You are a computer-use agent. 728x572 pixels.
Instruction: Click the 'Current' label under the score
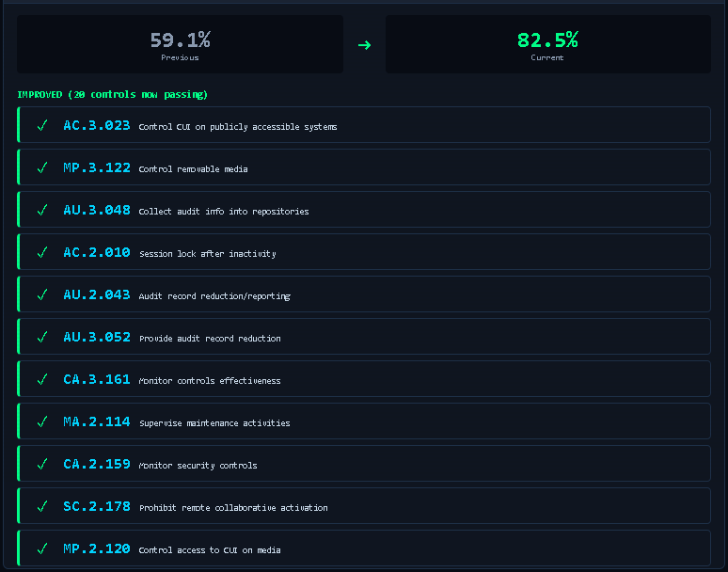pyautogui.click(x=547, y=57)
